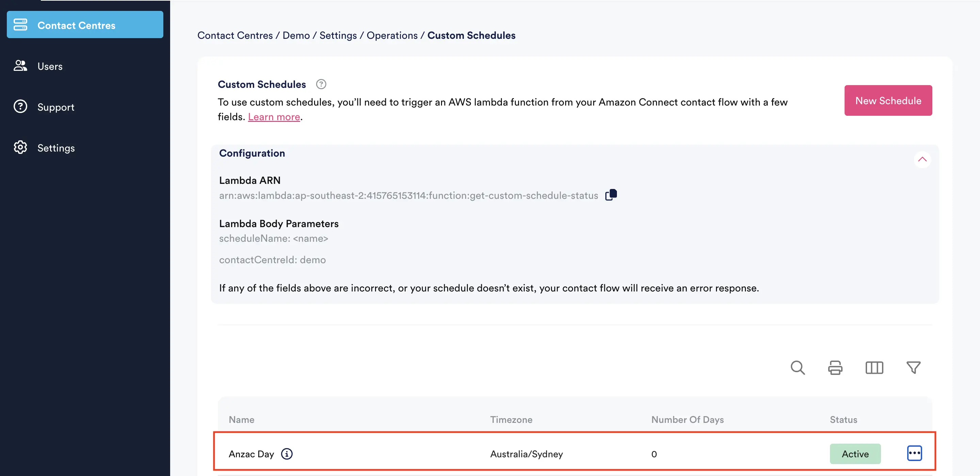Follow the Learn more link
The width and height of the screenshot is (980, 476).
(274, 117)
